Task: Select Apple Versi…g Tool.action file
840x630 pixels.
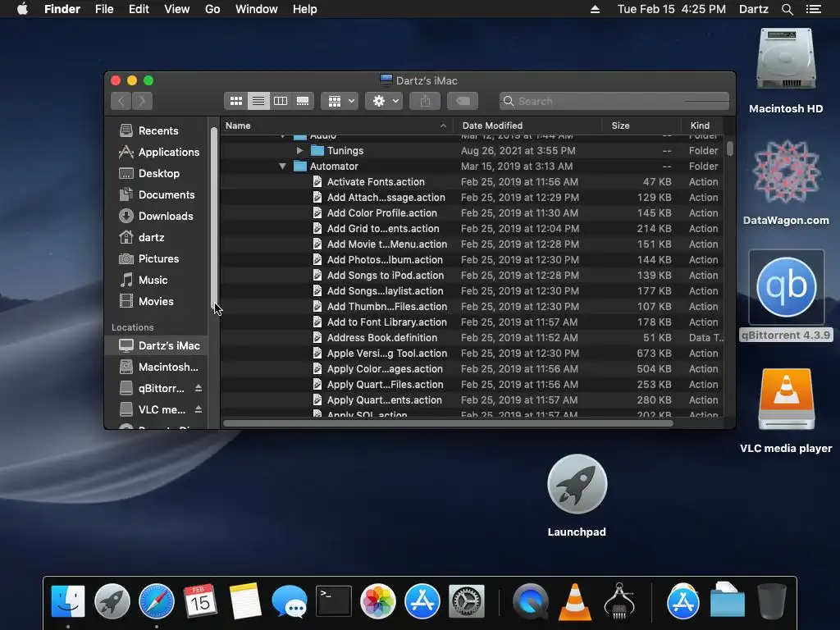Action: pos(472,353)
